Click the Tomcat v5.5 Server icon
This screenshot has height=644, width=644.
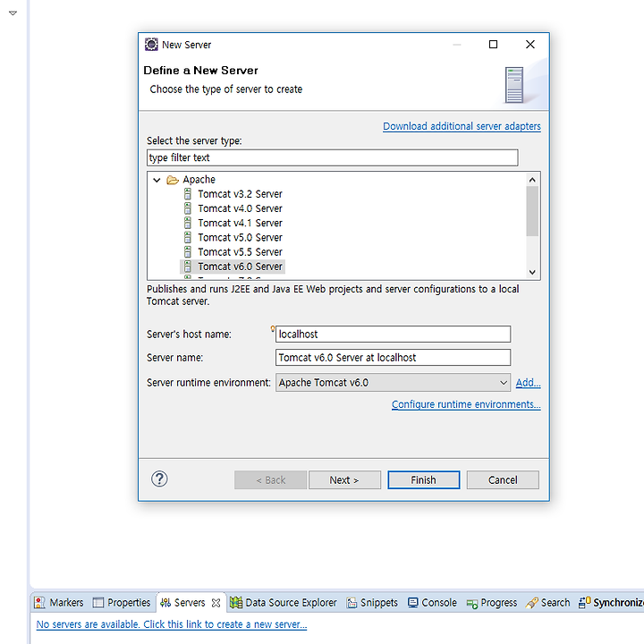point(188,251)
